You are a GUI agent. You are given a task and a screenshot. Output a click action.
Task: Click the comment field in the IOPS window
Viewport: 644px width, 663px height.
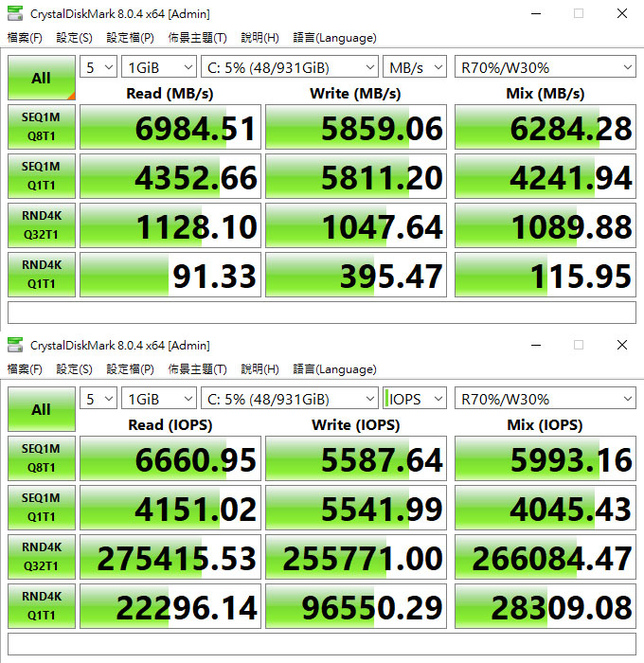tap(322, 644)
